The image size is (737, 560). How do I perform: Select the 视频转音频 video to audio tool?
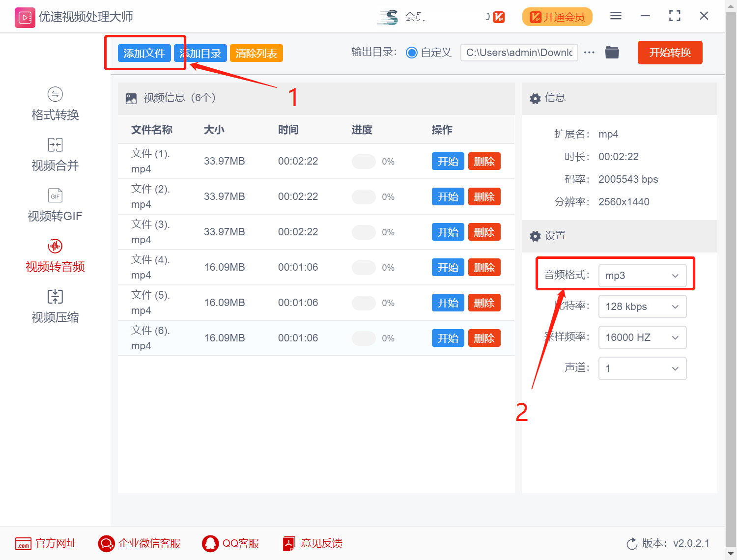[55, 256]
